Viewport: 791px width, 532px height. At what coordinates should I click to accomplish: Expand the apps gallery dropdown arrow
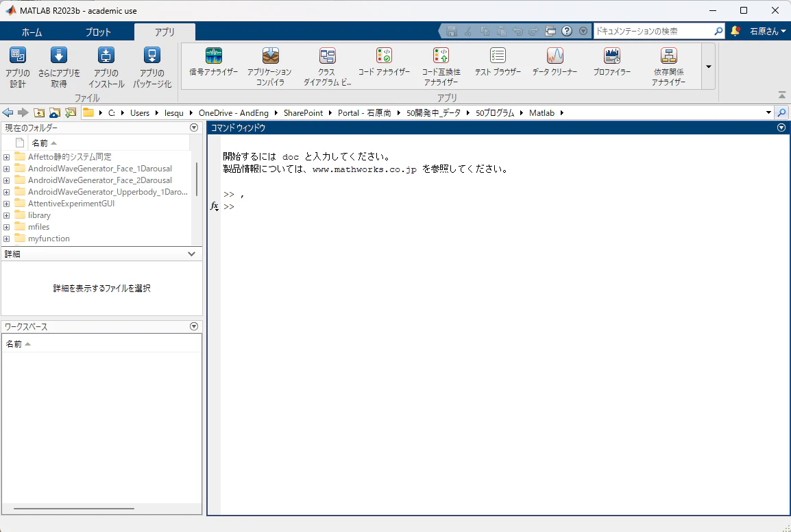(708, 66)
